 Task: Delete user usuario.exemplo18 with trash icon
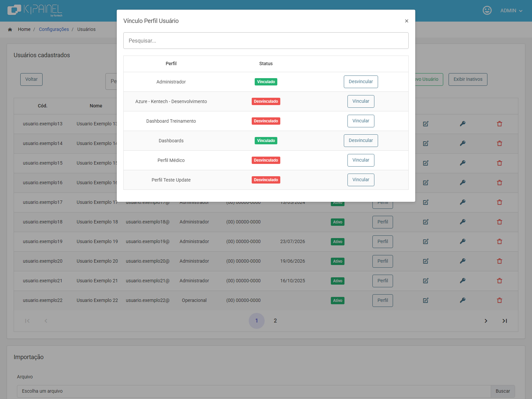(x=499, y=222)
